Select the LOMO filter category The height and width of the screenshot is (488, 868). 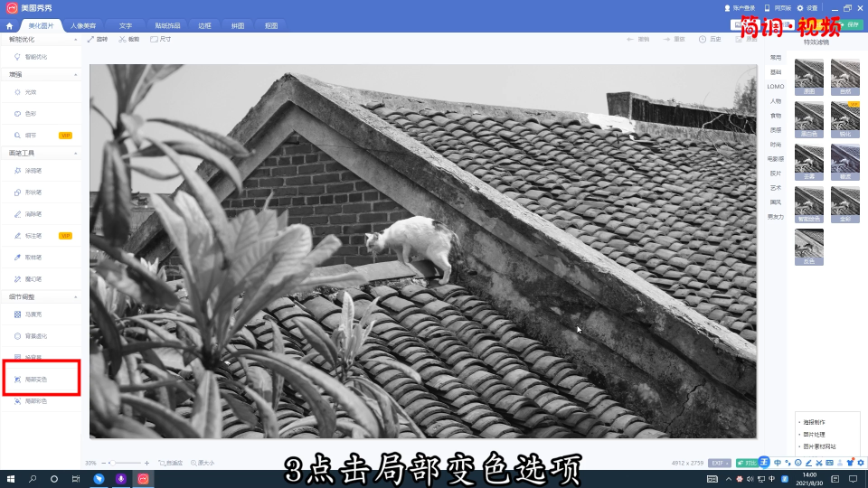[x=776, y=86]
